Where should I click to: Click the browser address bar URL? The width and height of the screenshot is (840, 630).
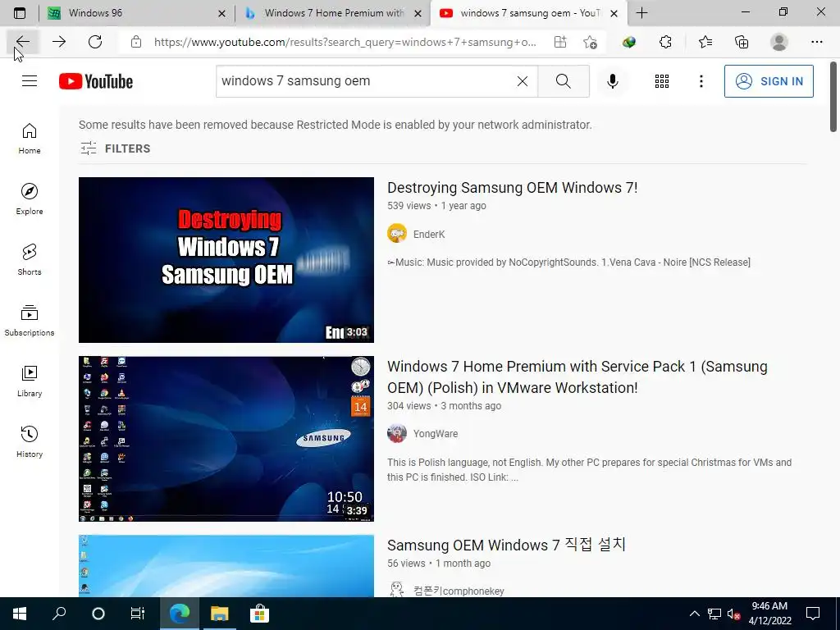[x=345, y=42]
